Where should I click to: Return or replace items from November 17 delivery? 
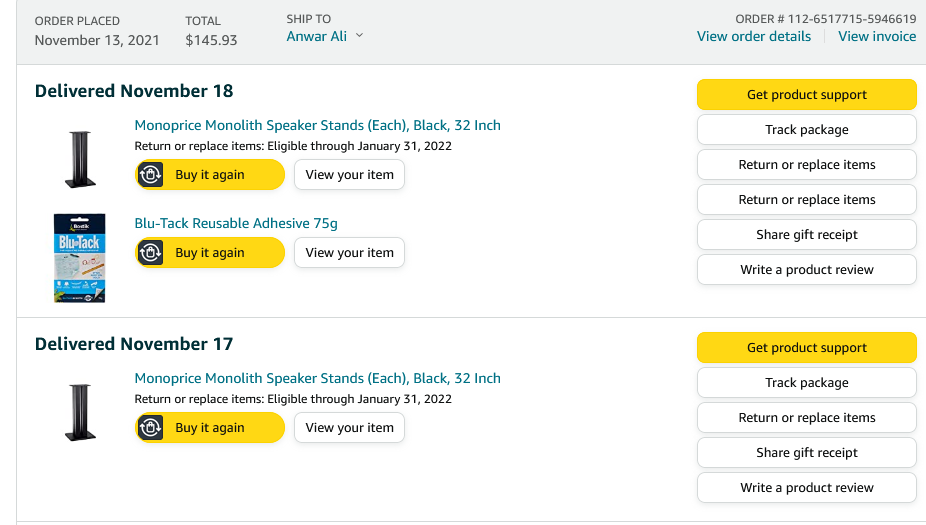806,418
